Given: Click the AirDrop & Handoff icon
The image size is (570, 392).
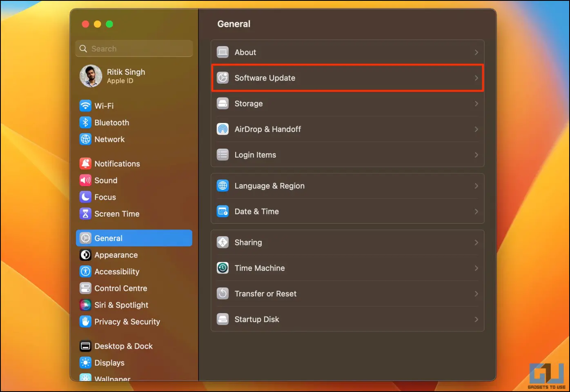Looking at the screenshot, I should [x=223, y=129].
